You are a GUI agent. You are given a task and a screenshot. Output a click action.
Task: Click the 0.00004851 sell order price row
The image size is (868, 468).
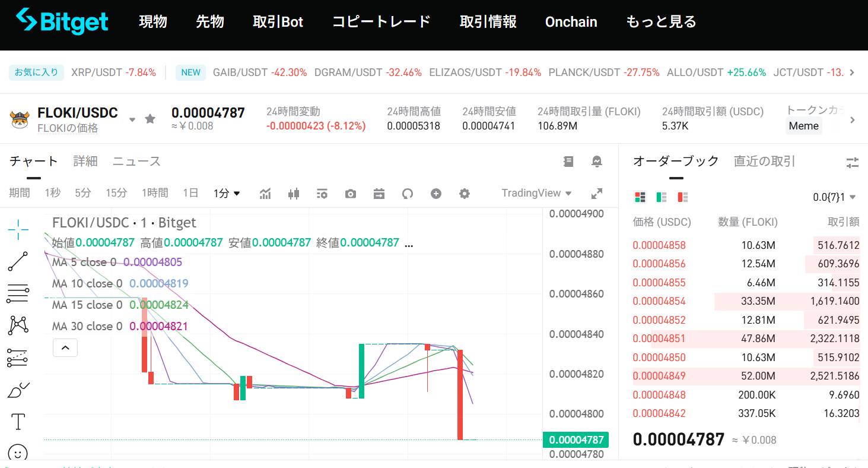click(x=659, y=339)
